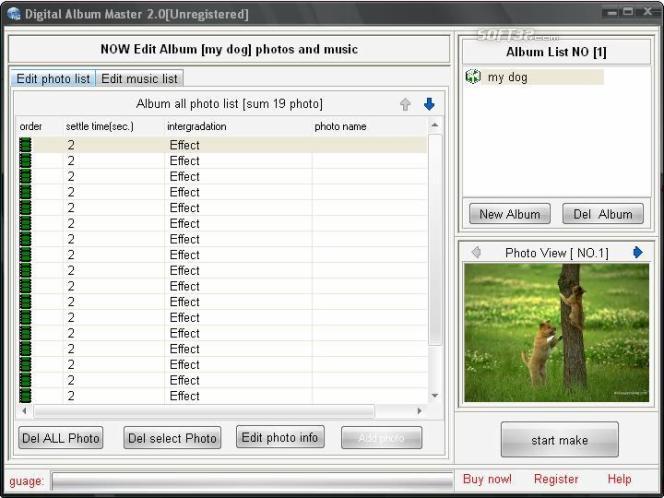The height and width of the screenshot is (498, 664).
Task: Click the horizontal scroll right arrow
Action: [x=419, y=411]
